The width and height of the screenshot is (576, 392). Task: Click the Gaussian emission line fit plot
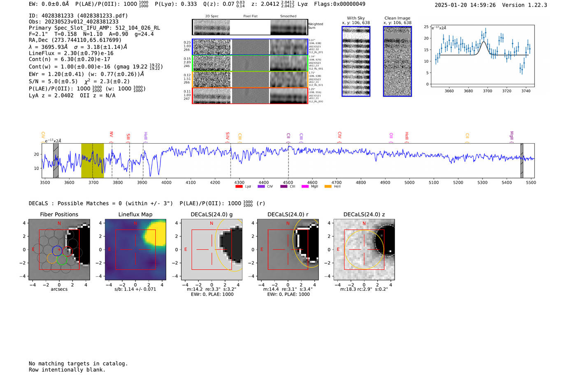482,56
